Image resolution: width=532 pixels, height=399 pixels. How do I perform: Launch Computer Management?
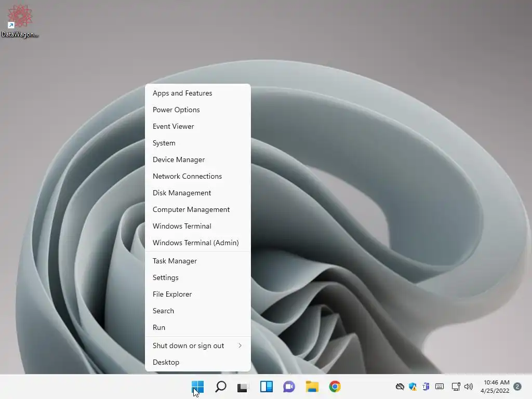pyautogui.click(x=198, y=209)
